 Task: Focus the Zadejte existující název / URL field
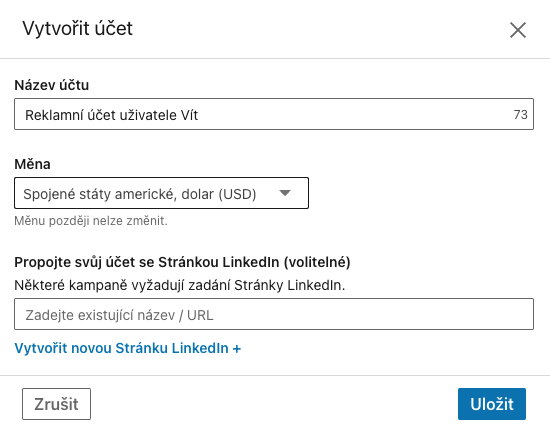tap(274, 314)
